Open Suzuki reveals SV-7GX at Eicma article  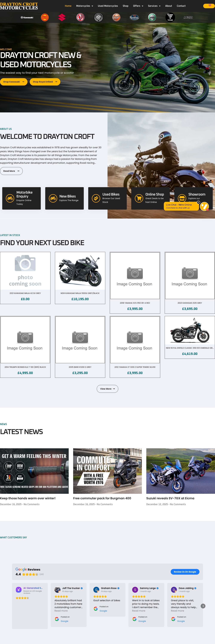pyautogui.click(x=170, y=498)
